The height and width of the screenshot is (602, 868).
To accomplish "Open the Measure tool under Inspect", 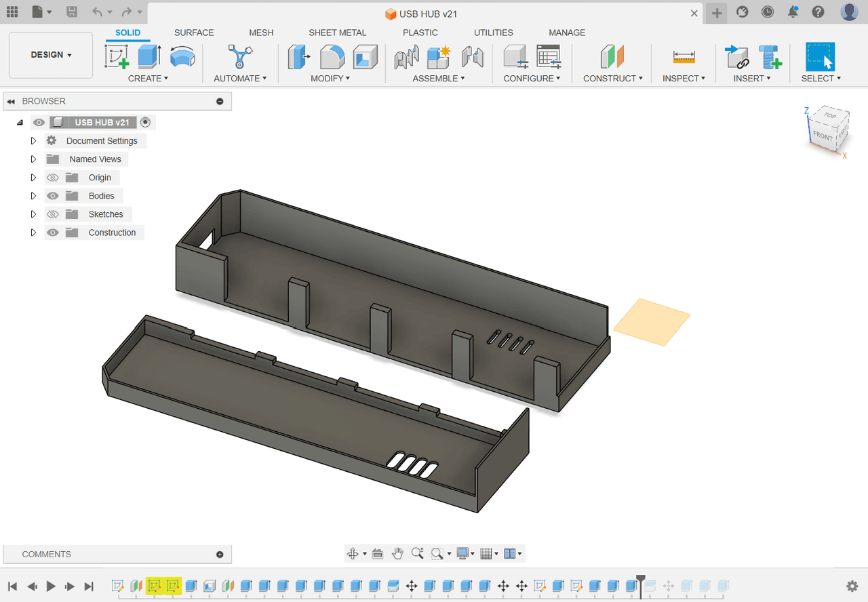I will 684,57.
